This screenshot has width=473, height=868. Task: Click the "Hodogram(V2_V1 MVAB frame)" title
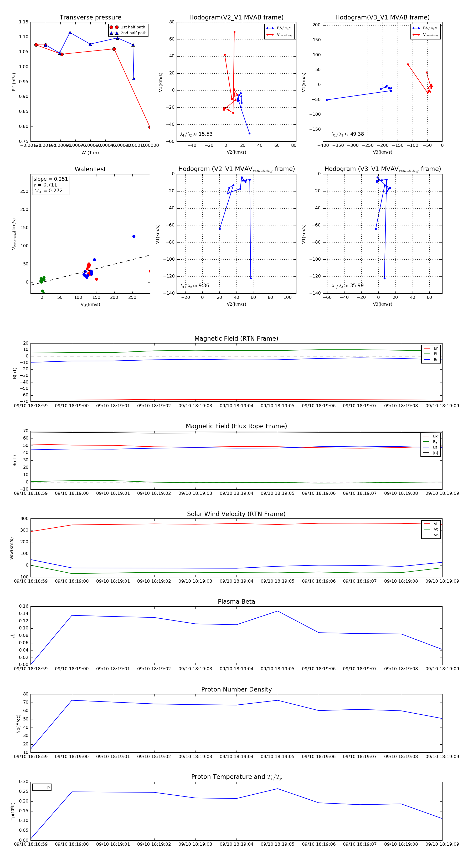(x=236, y=17)
